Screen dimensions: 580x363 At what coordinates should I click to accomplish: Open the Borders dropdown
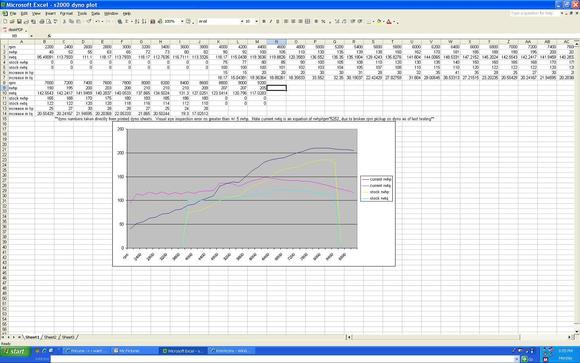tap(374, 21)
